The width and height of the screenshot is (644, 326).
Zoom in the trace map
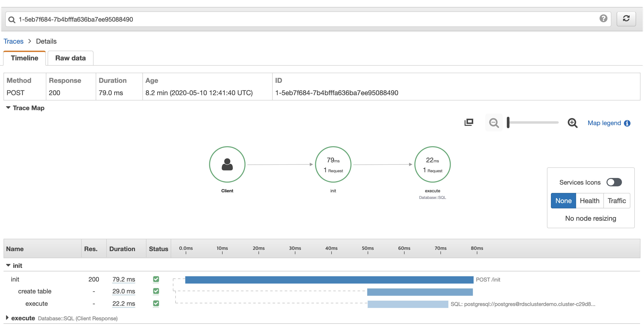click(x=572, y=123)
